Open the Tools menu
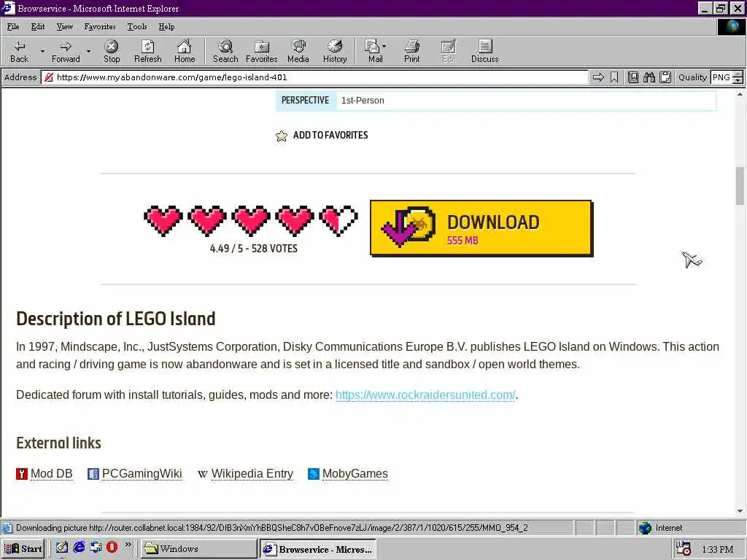The image size is (747, 560). click(137, 27)
